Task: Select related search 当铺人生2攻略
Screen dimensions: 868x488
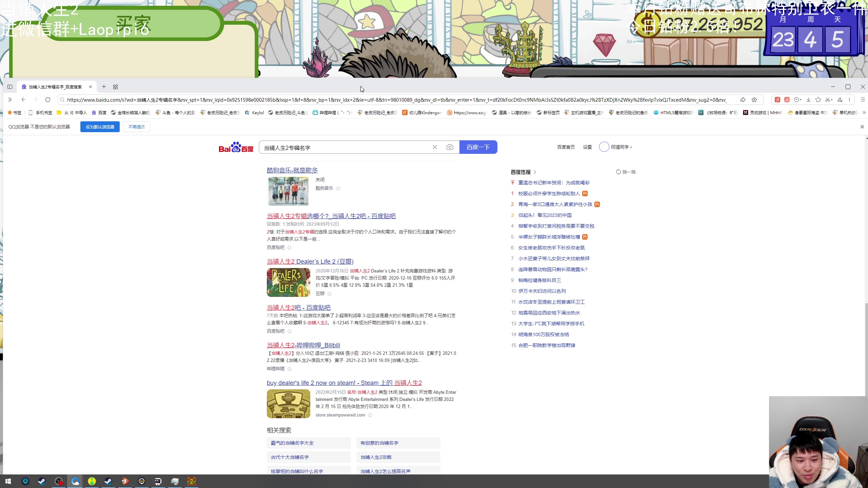Action: pos(398,457)
